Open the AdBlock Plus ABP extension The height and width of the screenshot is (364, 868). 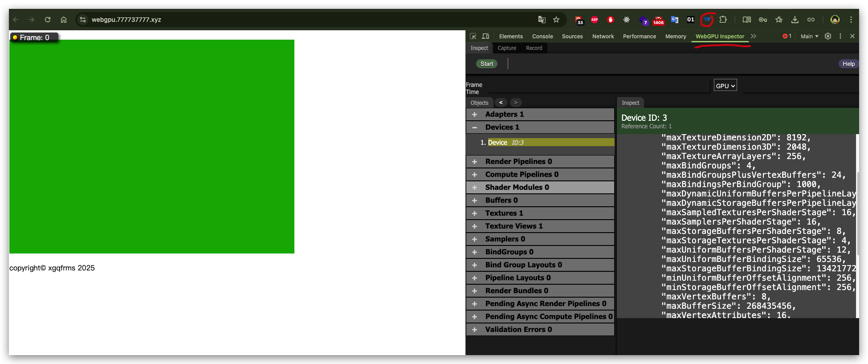(595, 20)
